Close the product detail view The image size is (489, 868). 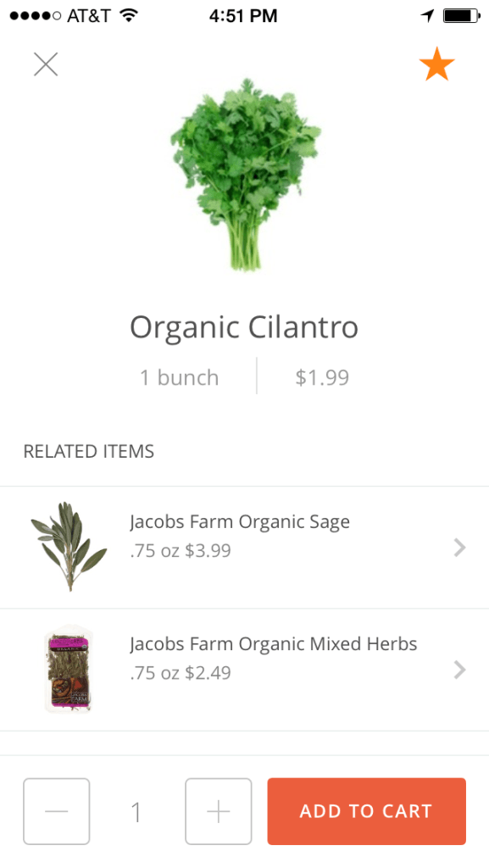tap(46, 64)
